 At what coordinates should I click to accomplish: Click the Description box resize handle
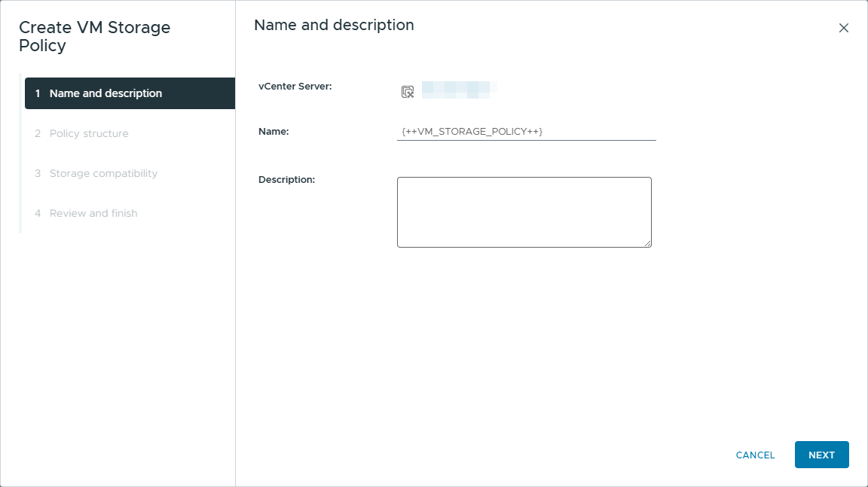(x=647, y=243)
